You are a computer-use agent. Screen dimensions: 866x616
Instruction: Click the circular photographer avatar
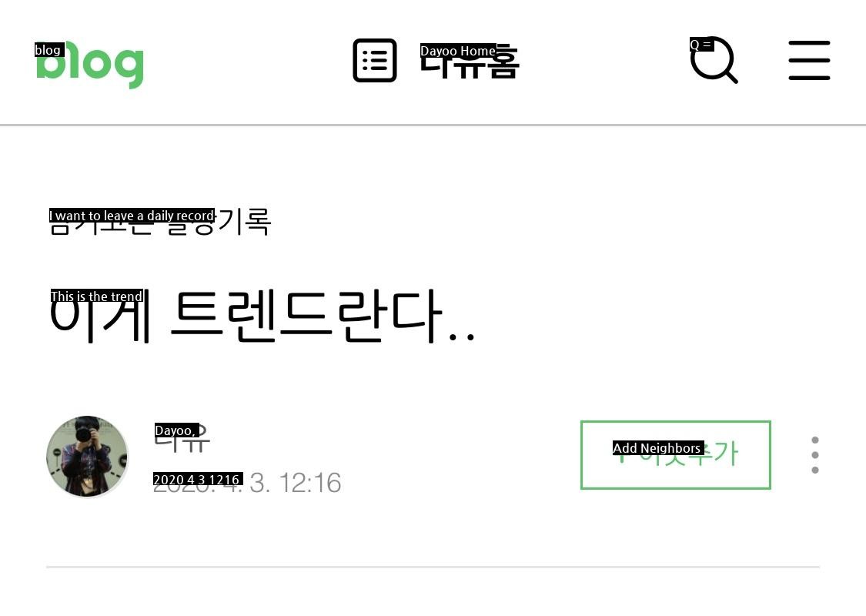(87, 457)
